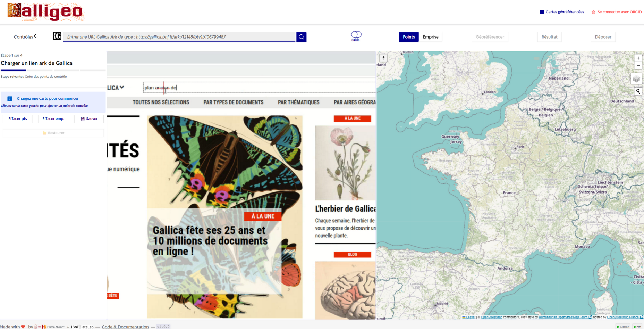Image resolution: width=644 pixels, height=329 pixels.
Task: Click the herbier poppy illustration
Action: click(345, 163)
